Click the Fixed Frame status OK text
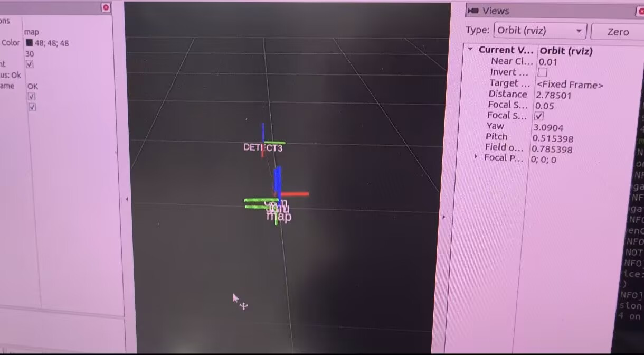The width and height of the screenshot is (644, 355). click(33, 86)
